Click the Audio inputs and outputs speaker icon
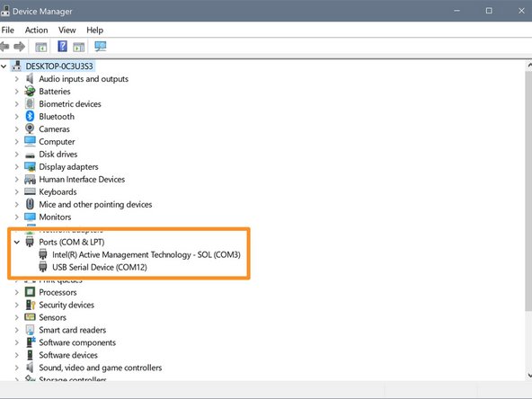Screen dimensions: 532x399 [x=30, y=79]
